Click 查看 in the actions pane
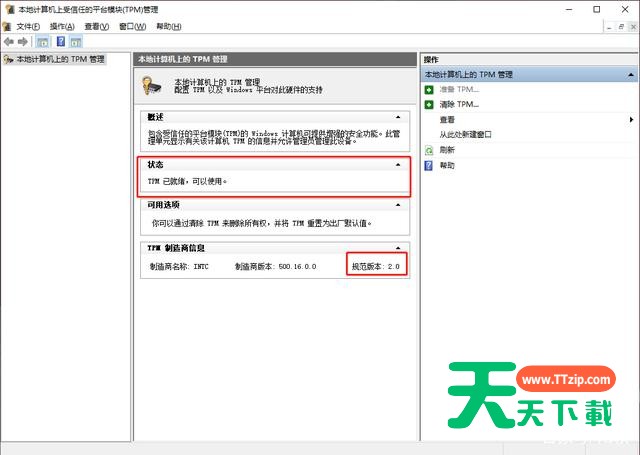 447,120
